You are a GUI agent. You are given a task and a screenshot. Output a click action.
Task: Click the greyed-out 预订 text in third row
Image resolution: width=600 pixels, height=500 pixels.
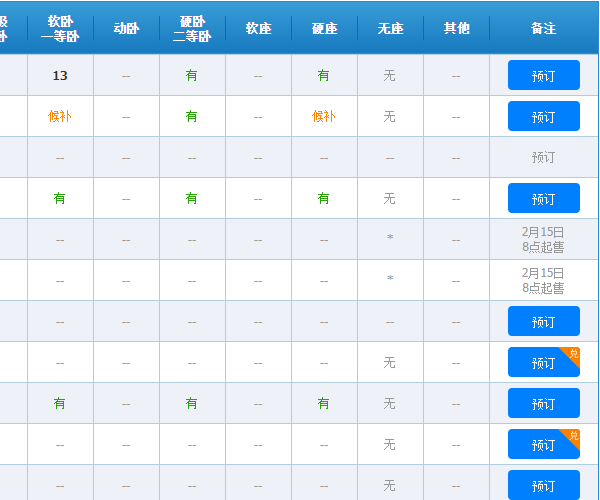pyautogui.click(x=543, y=158)
